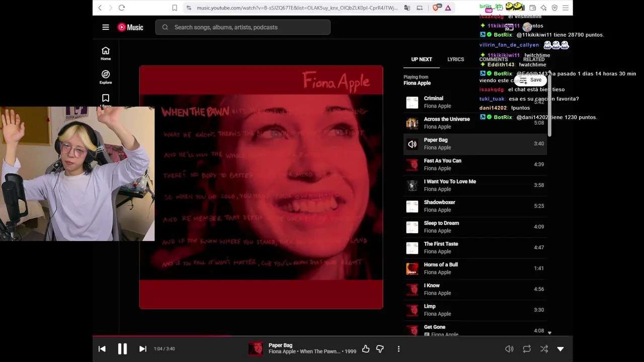644x362 pixels.
Task: Open Brave Shields lion icon
Action: tap(436, 8)
